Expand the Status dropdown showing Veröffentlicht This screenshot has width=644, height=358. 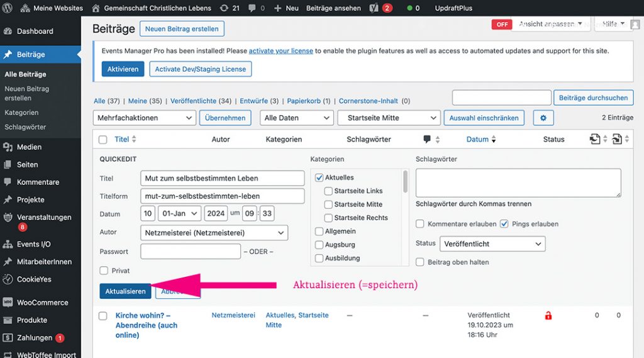pos(492,243)
